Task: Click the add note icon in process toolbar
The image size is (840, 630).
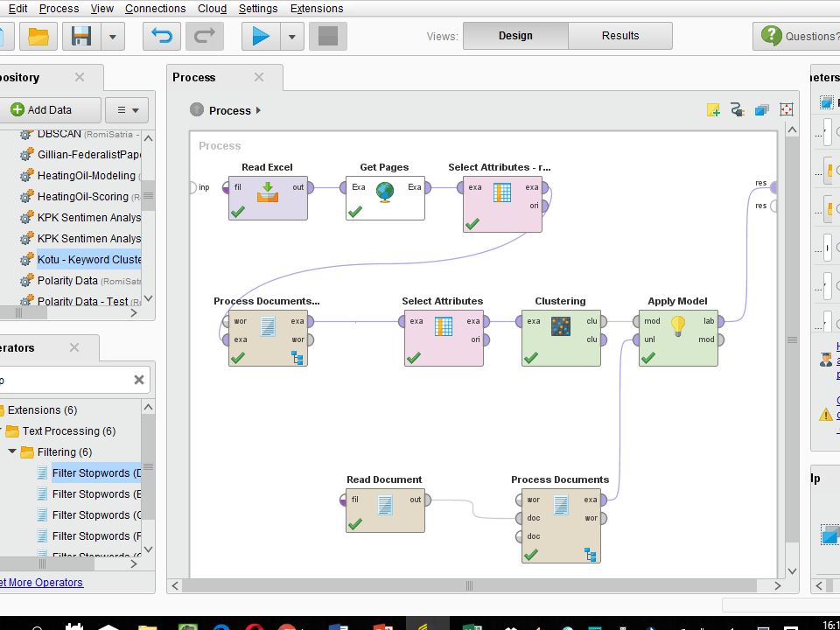Action: point(713,110)
